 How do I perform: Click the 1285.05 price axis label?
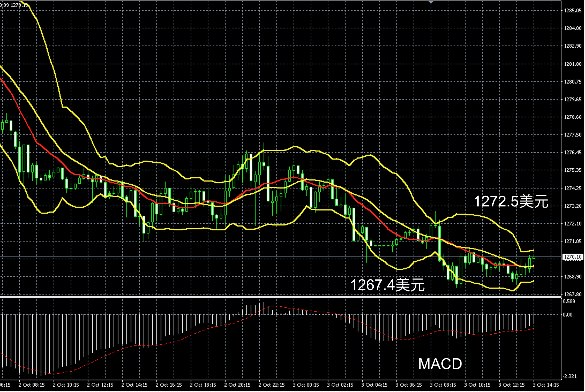click(x=573, y=11)
